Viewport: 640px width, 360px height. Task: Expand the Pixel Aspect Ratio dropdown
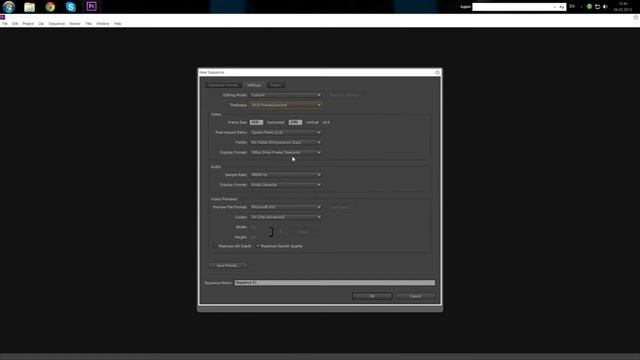coord(285,132)
